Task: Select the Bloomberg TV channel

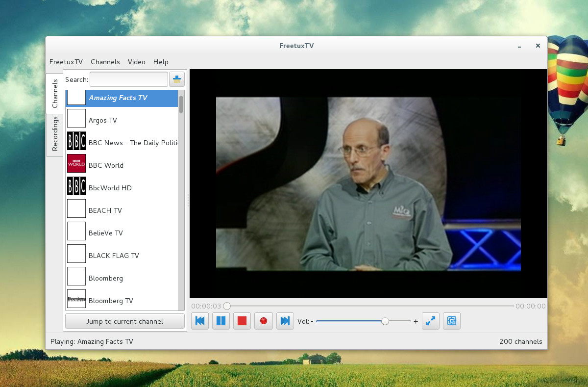Action: click(122, 300)
